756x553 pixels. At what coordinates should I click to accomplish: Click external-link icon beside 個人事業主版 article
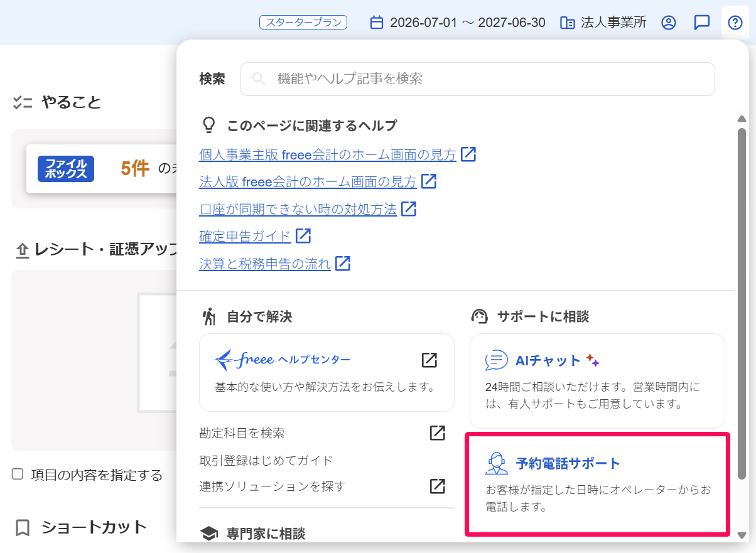[x=468, y=154]
